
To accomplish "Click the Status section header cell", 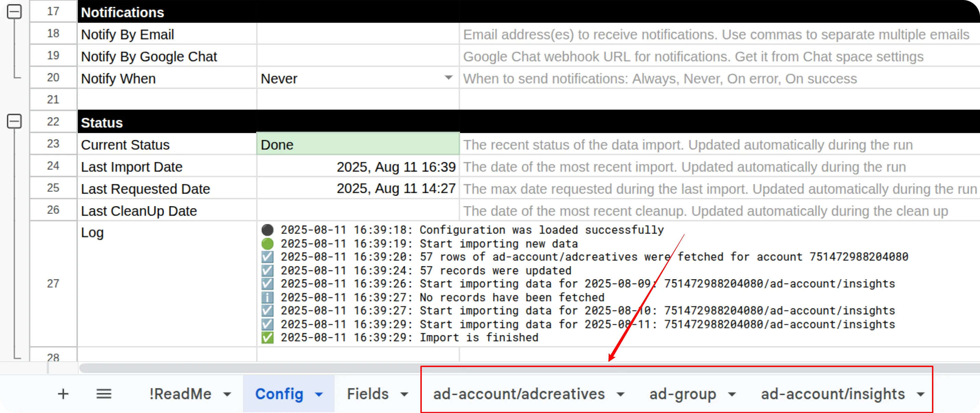I will (167, 122).
